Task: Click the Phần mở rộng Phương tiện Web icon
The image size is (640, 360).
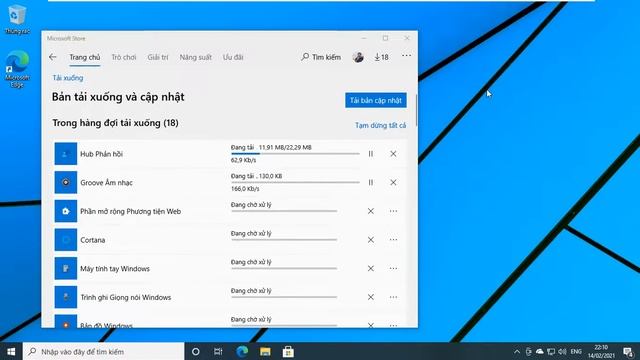Action: coord(66,211)
